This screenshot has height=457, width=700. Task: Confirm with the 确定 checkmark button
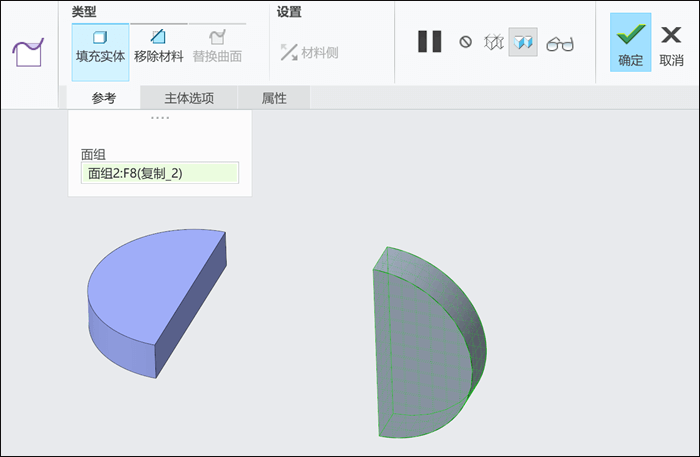pyautogui.click(x=630, y=42)
